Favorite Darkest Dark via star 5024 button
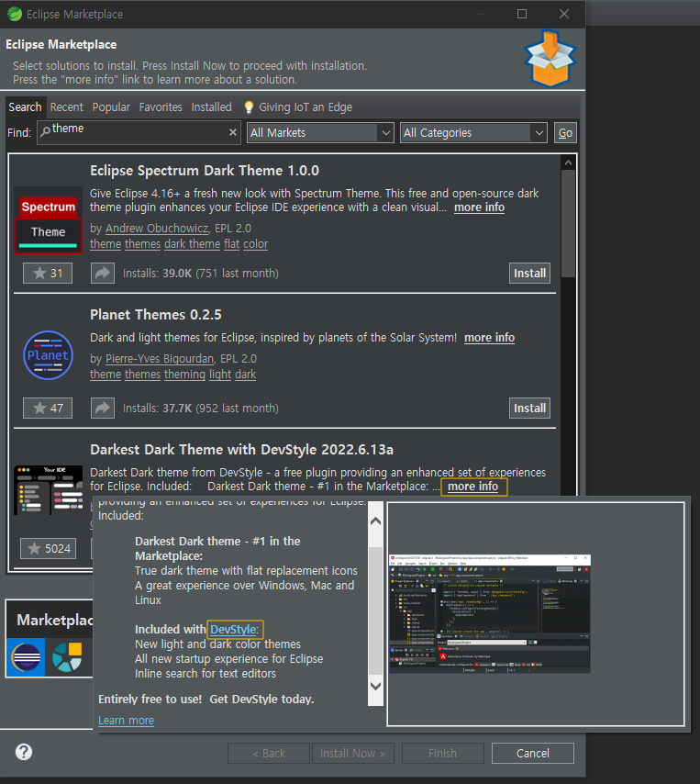 point(48,548)
